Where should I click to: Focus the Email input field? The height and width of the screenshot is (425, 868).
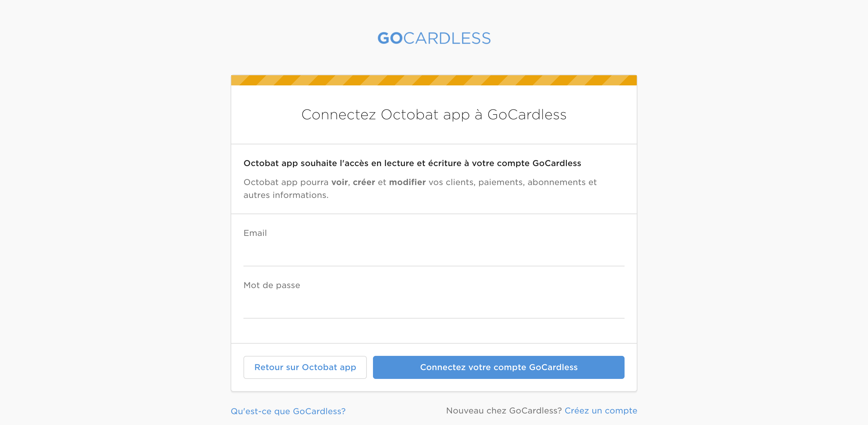[x=434, y=254]
